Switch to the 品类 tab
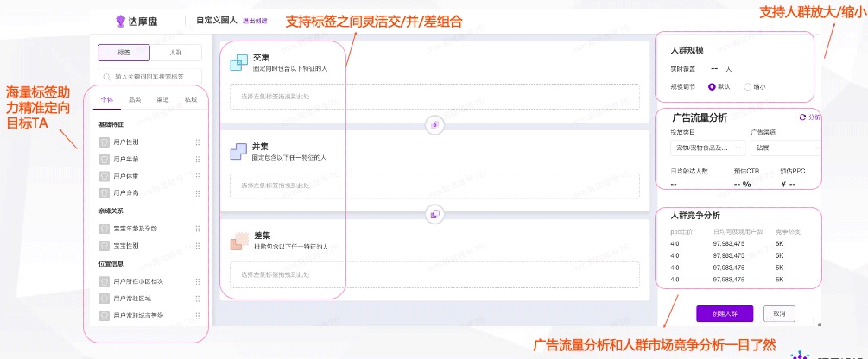The image size is (868, 359). [135, 100]
